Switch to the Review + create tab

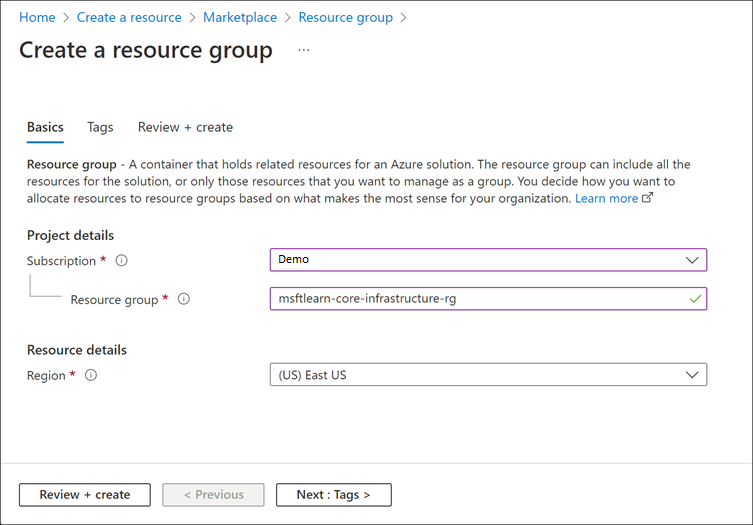tap(185, 127)
